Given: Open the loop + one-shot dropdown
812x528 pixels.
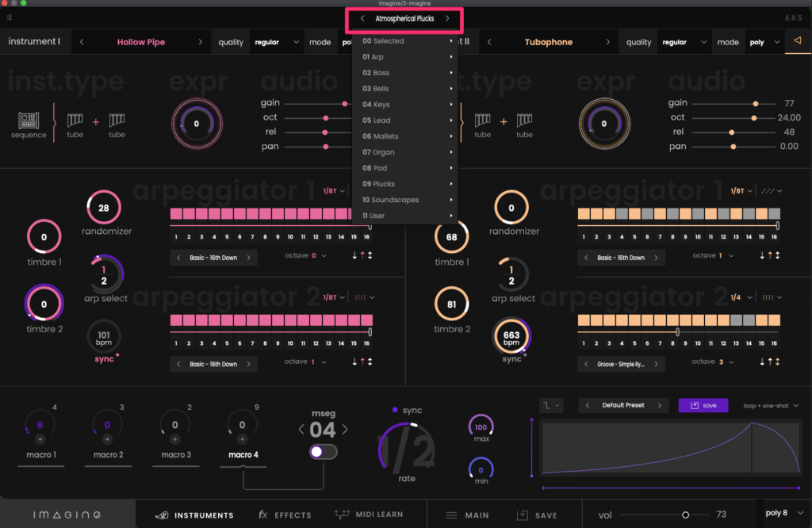Looking at the screenshot, I should (771, 405).
